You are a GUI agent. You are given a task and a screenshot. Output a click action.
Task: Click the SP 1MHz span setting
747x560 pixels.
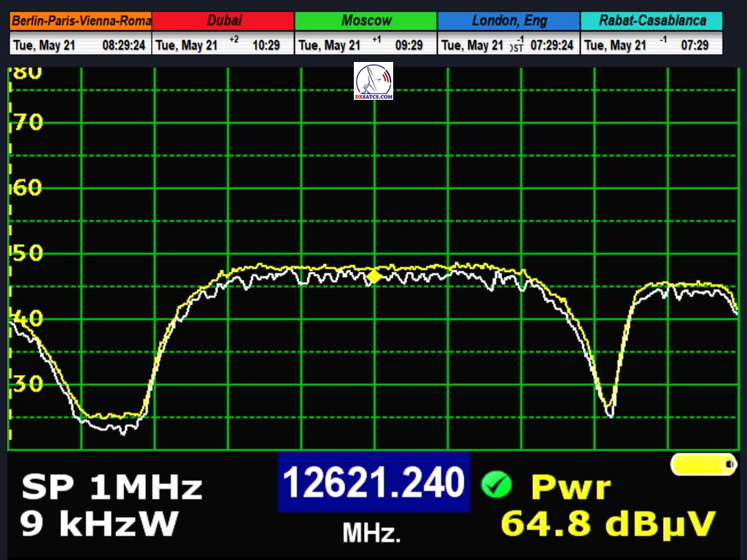coord(112,486)
